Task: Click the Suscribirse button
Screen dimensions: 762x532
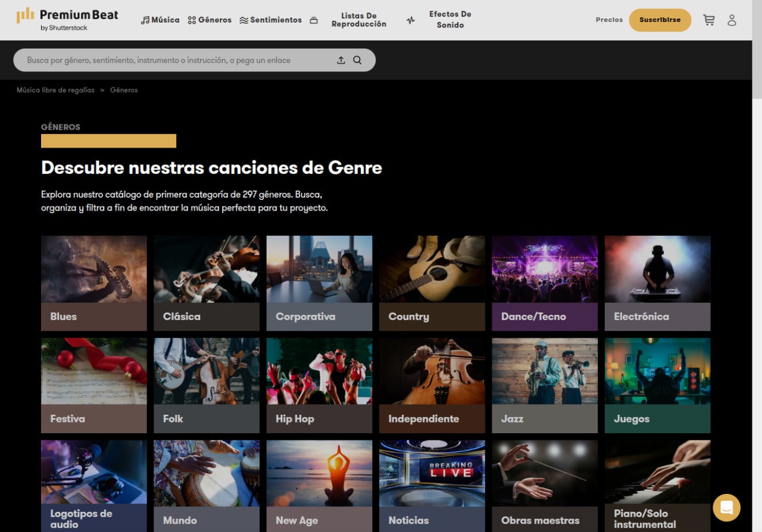Action: [660, 20]
